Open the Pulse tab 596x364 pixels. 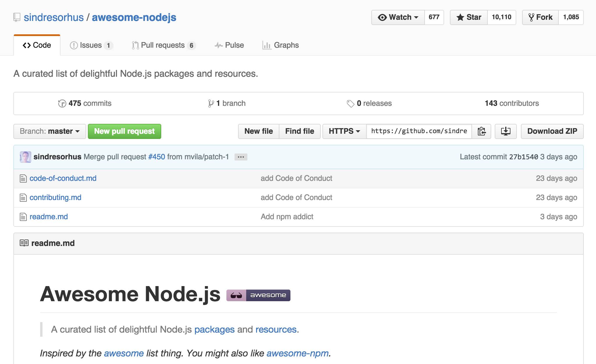click(230, 45)
